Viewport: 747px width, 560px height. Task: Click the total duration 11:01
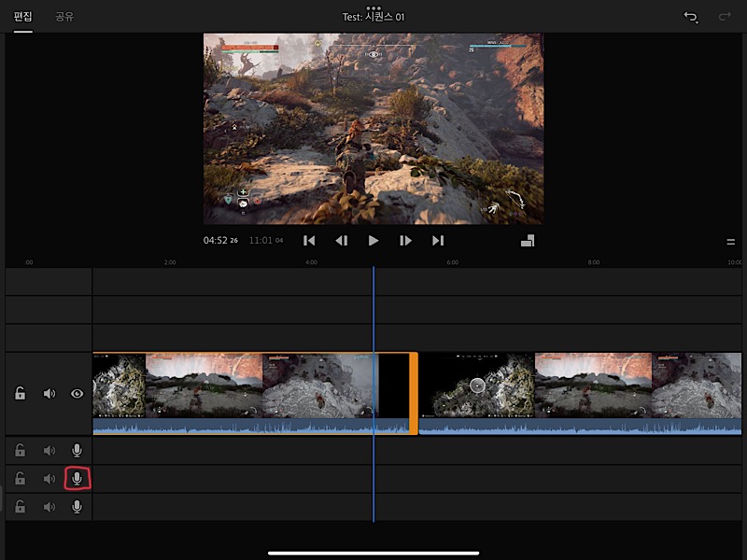click(x=266, y=241)
